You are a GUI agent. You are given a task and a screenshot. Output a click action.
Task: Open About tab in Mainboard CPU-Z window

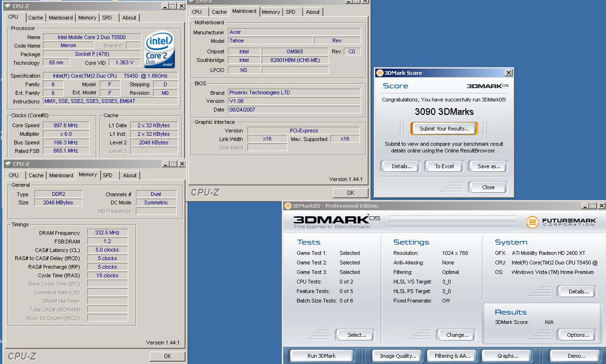coord(313,12)
